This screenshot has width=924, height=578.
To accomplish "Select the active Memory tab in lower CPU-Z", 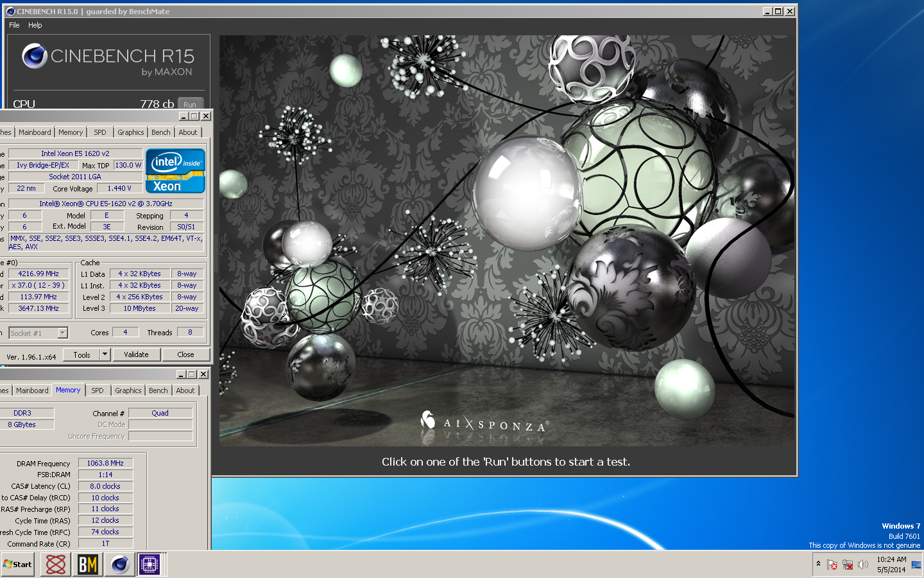I will click(68, 390).
